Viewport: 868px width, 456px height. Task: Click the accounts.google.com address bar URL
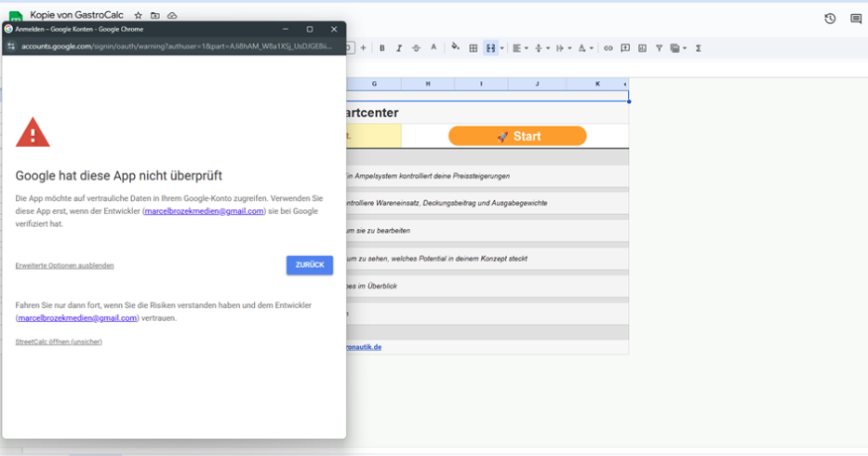[x=176, y=47]
